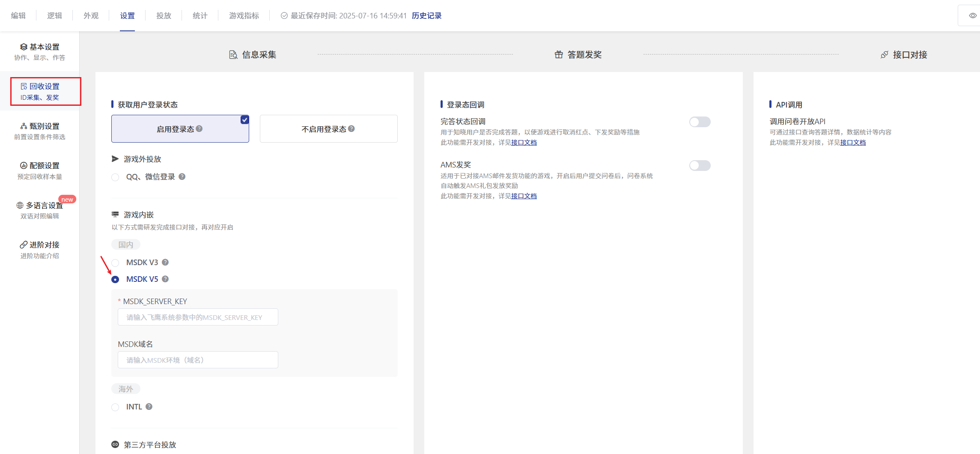
Task: Switch to the 统计 tab
Action: pyautogui.click(x=200, y=16)
